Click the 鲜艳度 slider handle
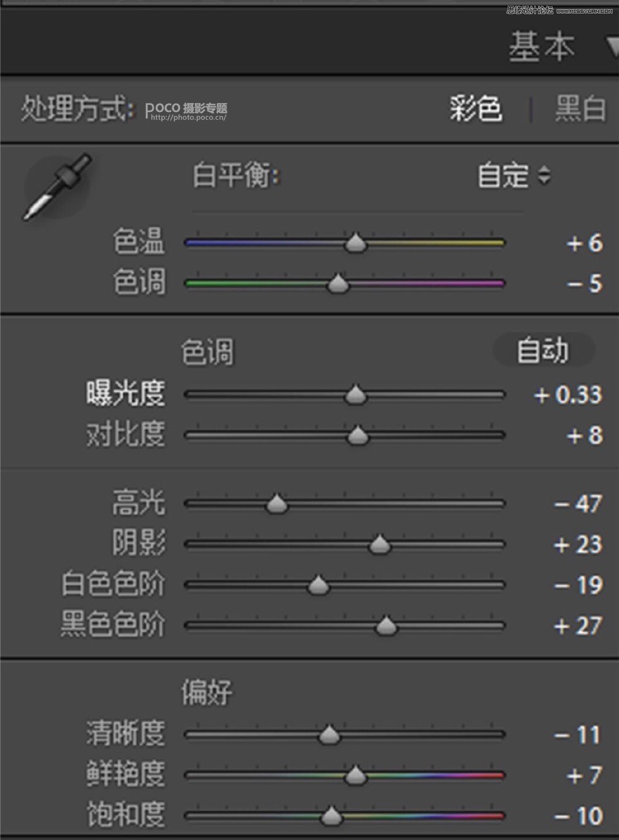This screenshot has height=840, width=619. [355, 776]
